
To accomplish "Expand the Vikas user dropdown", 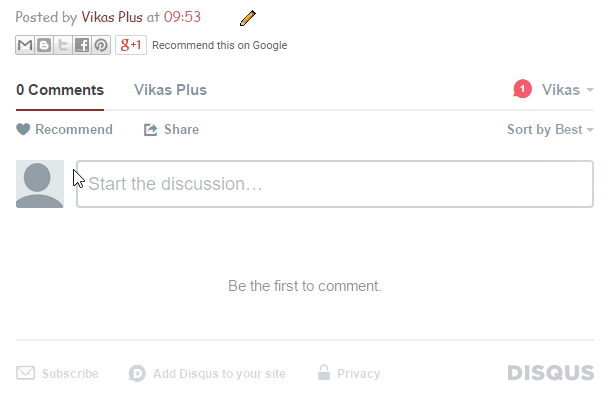I will [568, 90].
